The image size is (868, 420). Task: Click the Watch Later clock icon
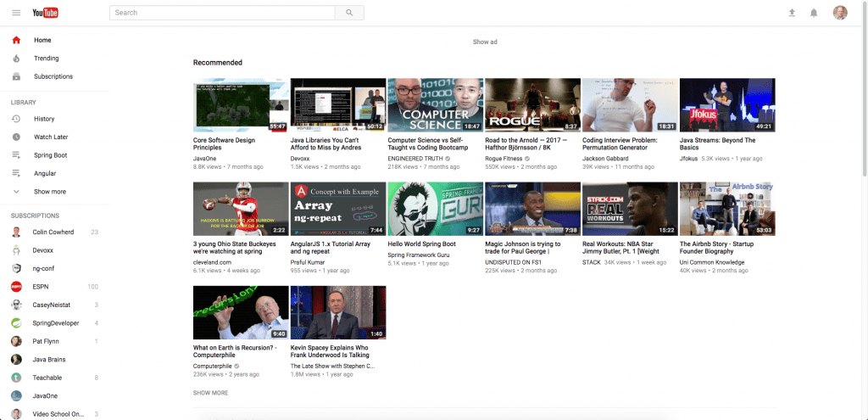point(16,137)
